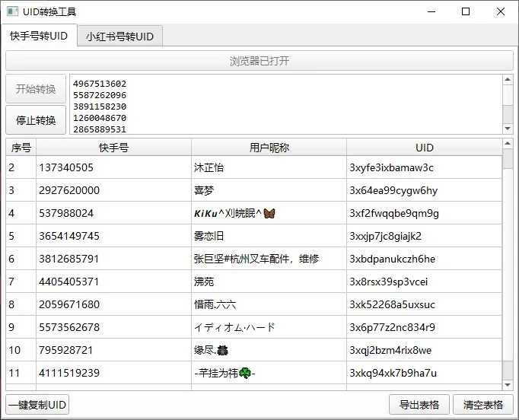This screenshot has width=519, height=420.
Task: Copy all UIDs with 一键复制UID
Action: (37, 405)
